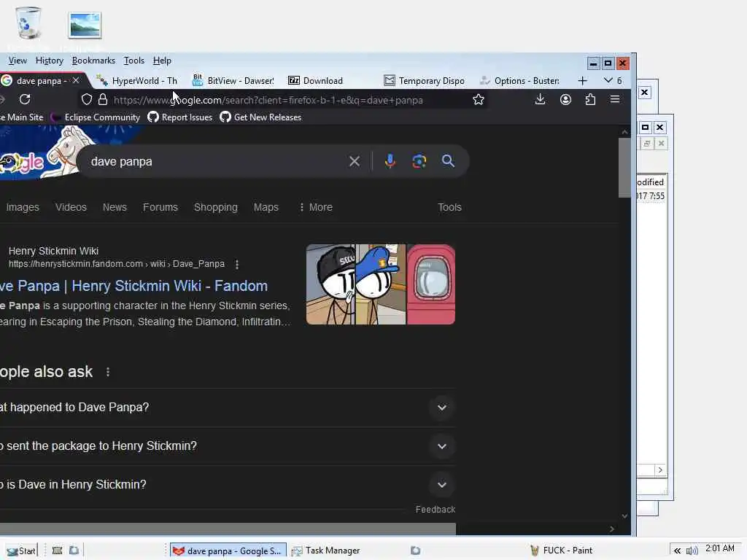Click the clock showing 2:01 AM
The width and height of the screenshot is (747, 560).
pyautogui.click(x=719, y=548)
